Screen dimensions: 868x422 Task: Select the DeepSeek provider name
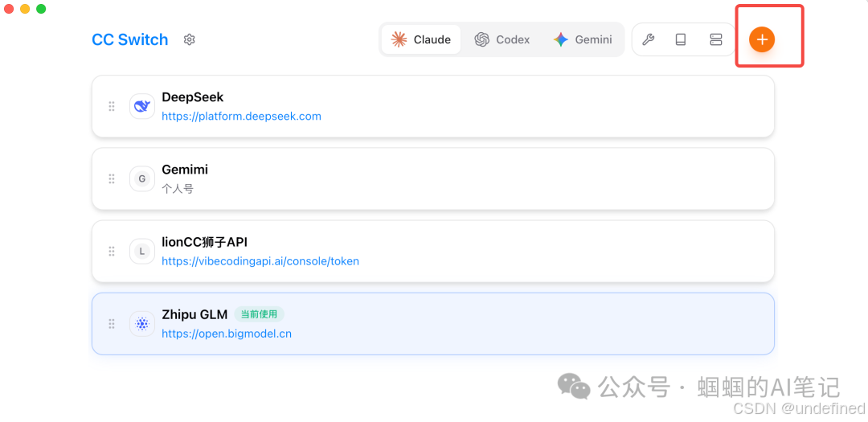point(193,97)
